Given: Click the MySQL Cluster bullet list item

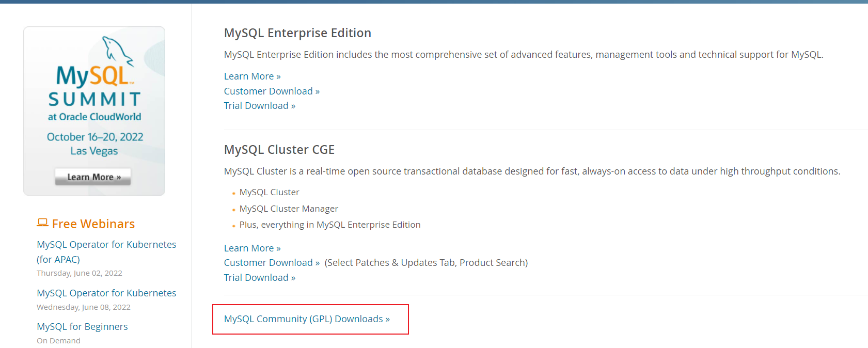Looking at the screenshot, I should (269, 192).
